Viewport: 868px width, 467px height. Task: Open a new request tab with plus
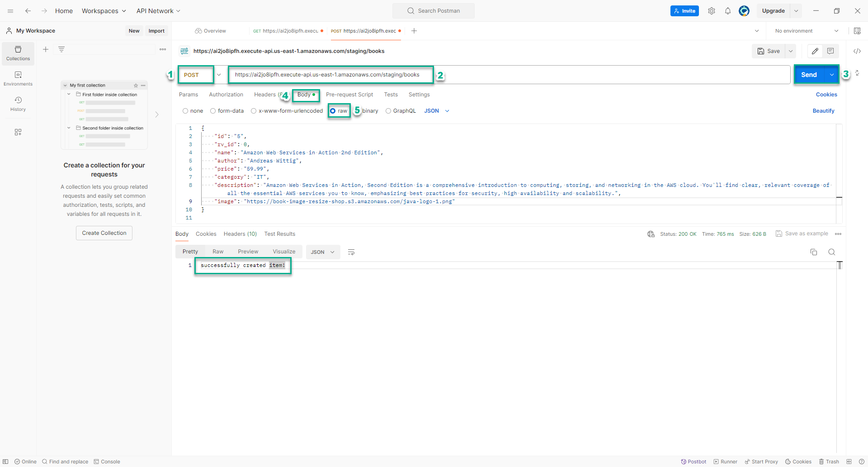(414, 31)
